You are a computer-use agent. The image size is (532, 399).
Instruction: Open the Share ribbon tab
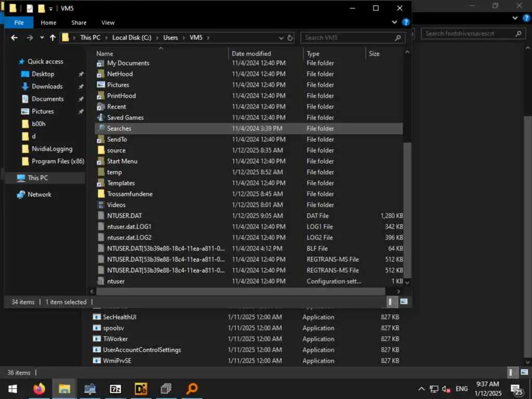79,23
